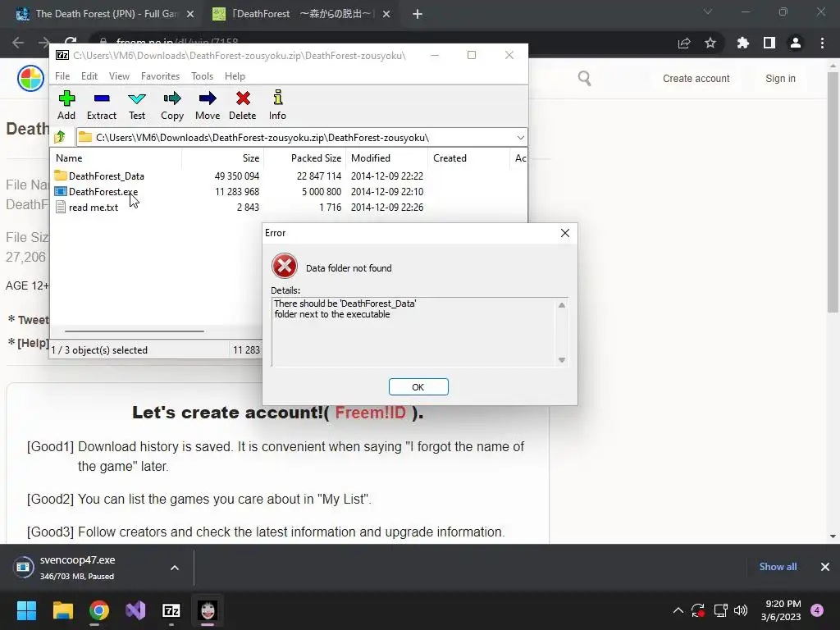This screenshot has height=630, width=840.
Task: Open the Help menu in 7-Zip
Action: (x=235, y=76)
